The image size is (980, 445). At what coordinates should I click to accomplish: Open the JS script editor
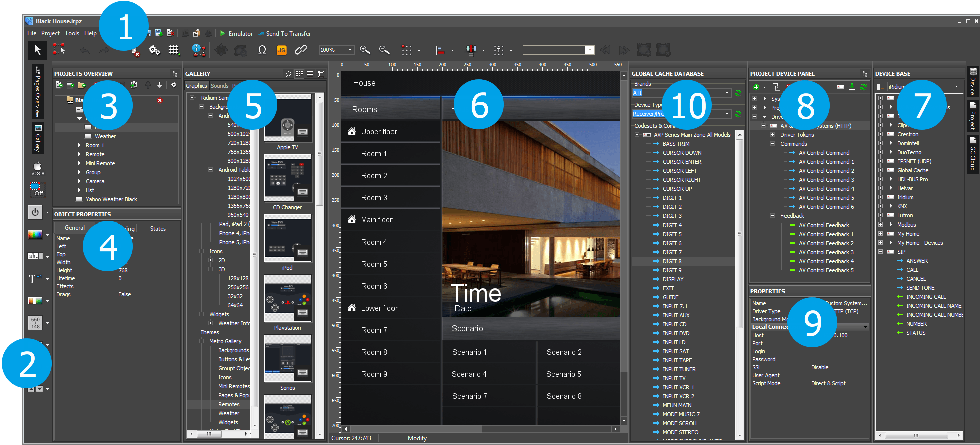coord(281,50)
